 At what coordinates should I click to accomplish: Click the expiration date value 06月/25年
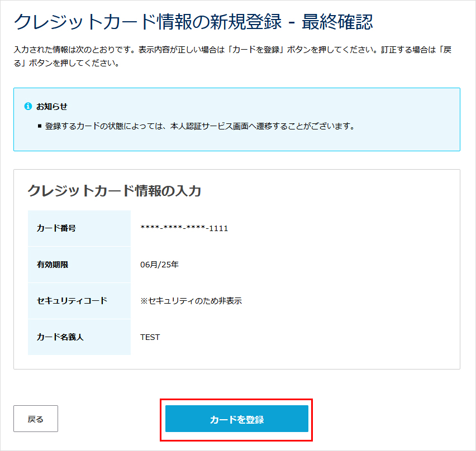click(x=159, y=265)
